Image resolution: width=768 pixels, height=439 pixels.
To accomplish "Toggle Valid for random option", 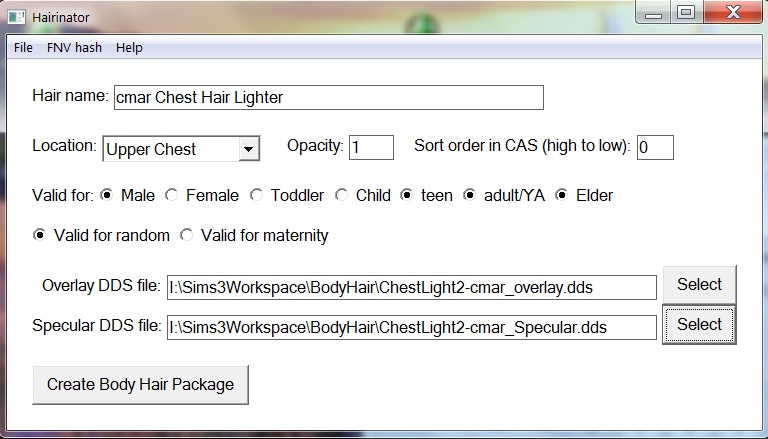I will coord(39,235).
